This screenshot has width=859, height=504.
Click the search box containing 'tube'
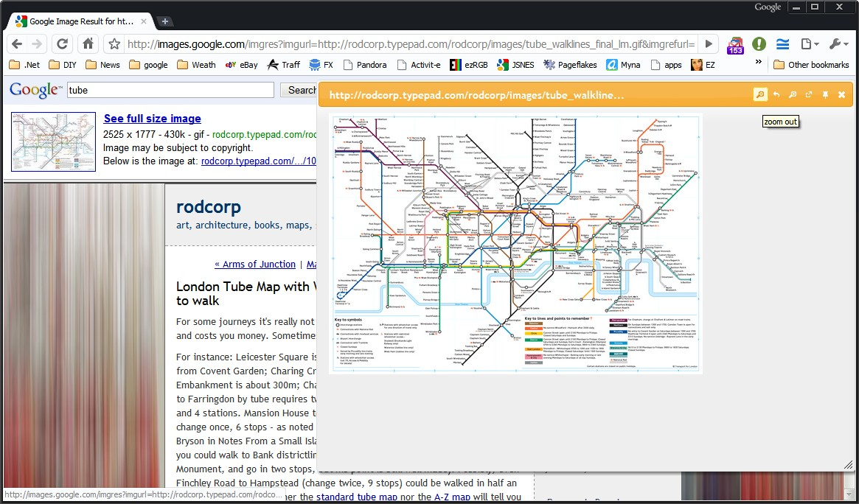170,91
